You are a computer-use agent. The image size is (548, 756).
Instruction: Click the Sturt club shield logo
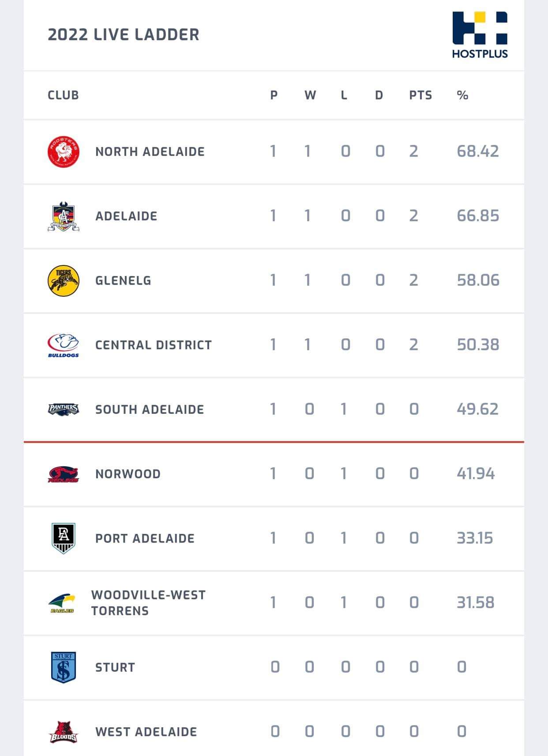pyautogui.click(x=63, y=667)
